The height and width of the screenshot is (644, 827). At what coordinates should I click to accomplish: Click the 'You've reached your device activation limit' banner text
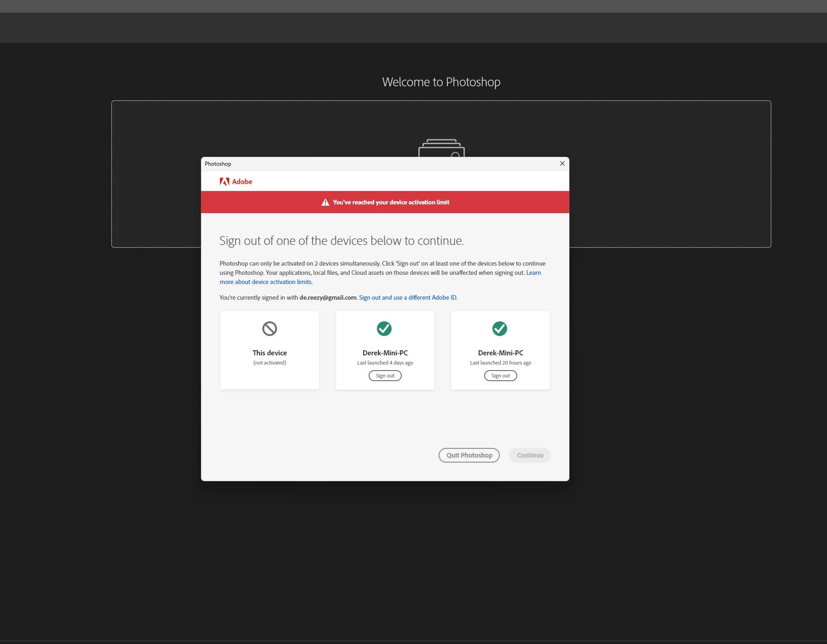[391, 202]
